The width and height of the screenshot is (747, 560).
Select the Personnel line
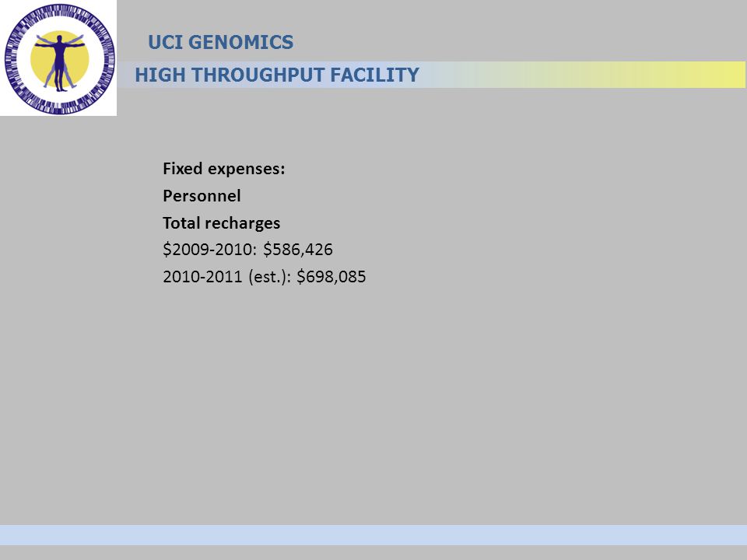(202, 196)
